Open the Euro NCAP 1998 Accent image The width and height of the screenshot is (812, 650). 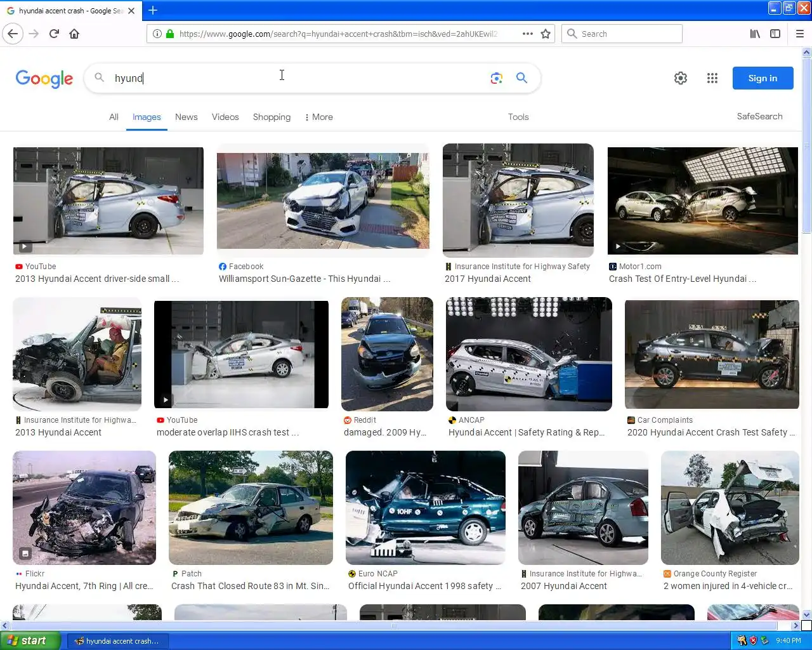[426, 508]
